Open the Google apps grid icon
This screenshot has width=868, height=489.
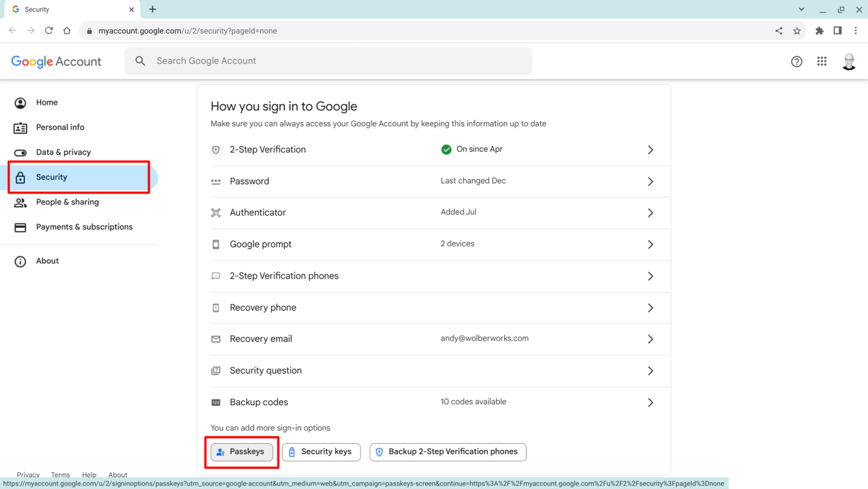coord(822,61)
